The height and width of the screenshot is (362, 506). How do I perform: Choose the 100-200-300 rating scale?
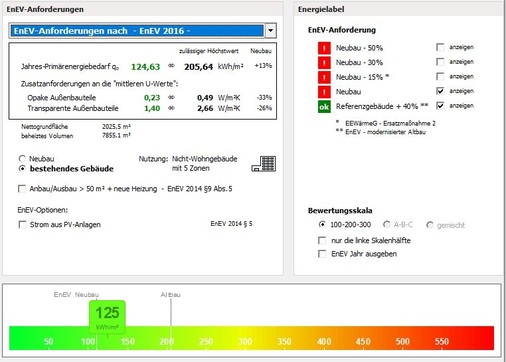(x=322, y=225)
